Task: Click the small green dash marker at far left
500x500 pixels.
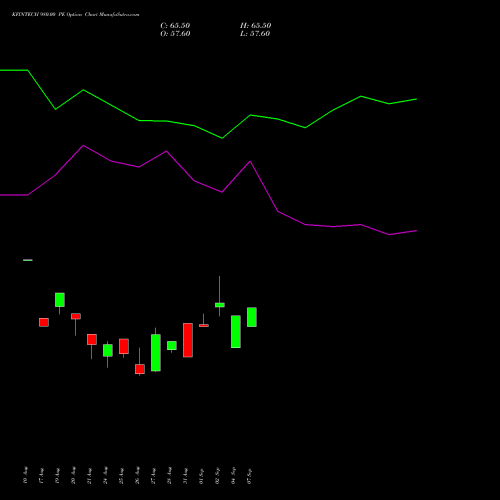Action: (x=28, y=260)
